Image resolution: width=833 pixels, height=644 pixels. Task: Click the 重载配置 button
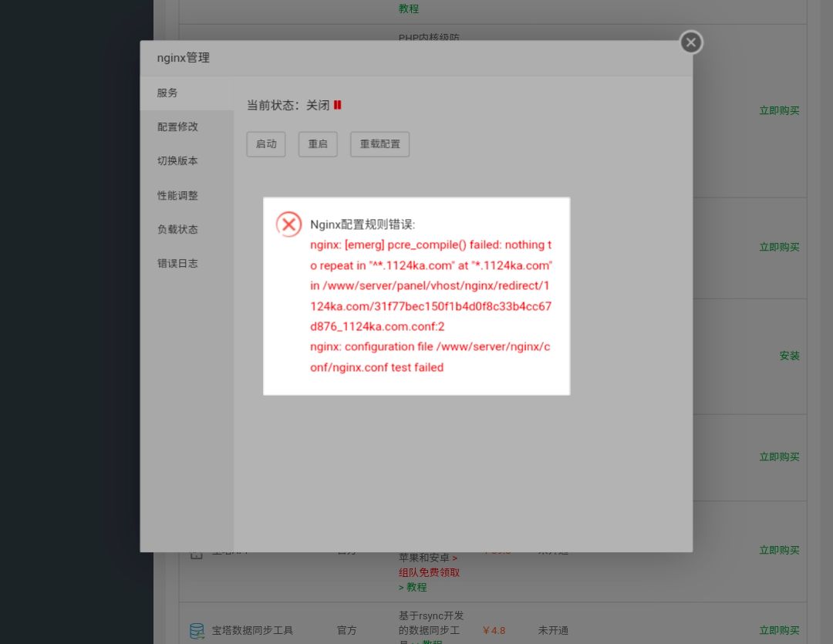379,144
